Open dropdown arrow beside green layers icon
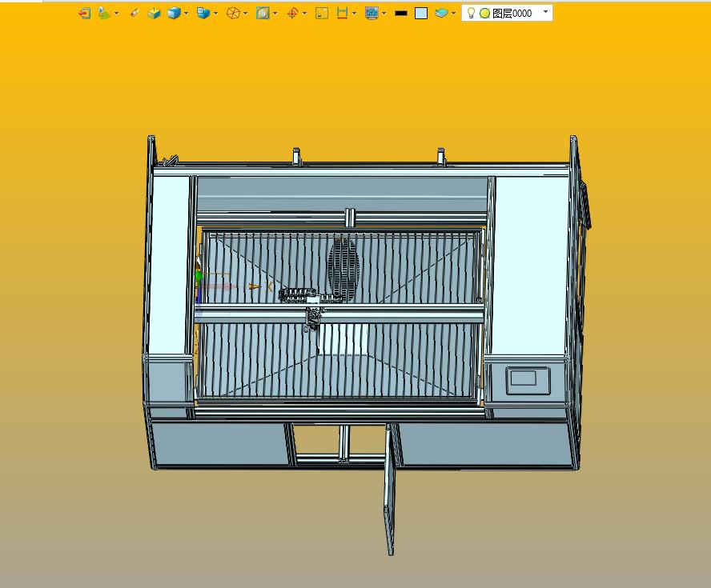The image size is (711, 588). tap(117, 14)
